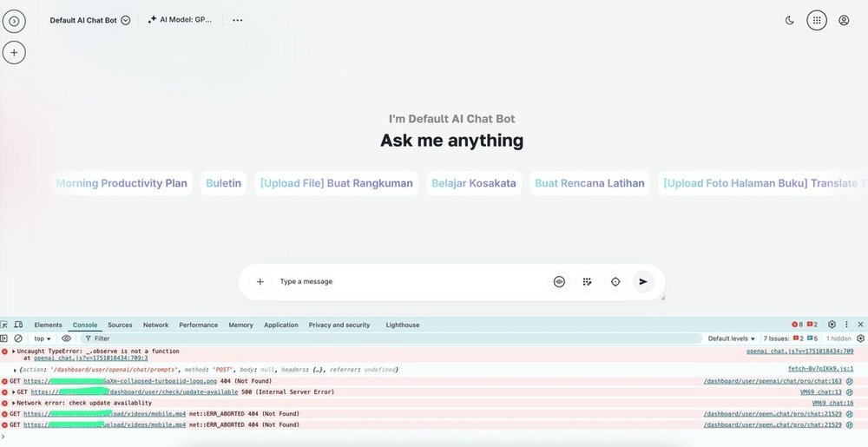The image size is (868, 447).
Task: Select the Morning Productivity Plan prompt
Action: [122, 183]
